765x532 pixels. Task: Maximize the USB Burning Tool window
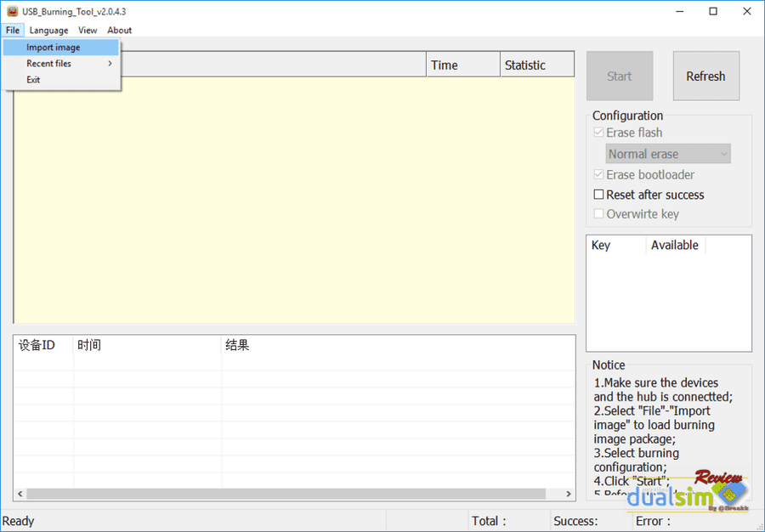(x=713, y=11)
